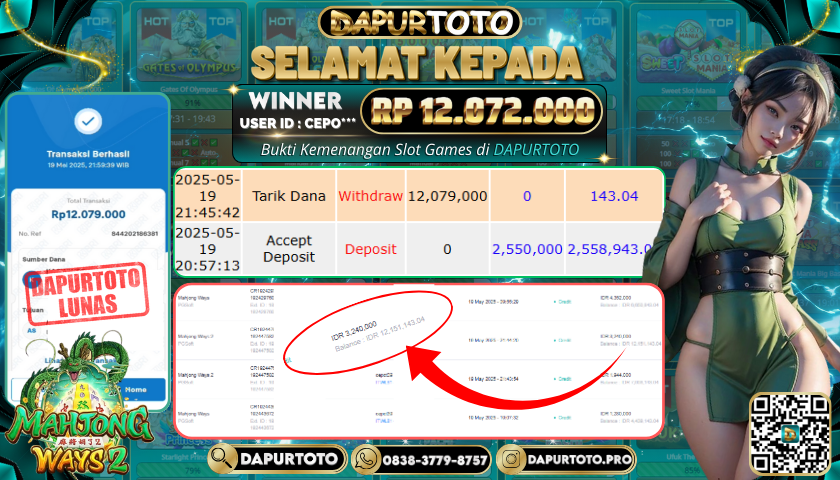Click the DAPURTOTO search label button

[289, 459]
